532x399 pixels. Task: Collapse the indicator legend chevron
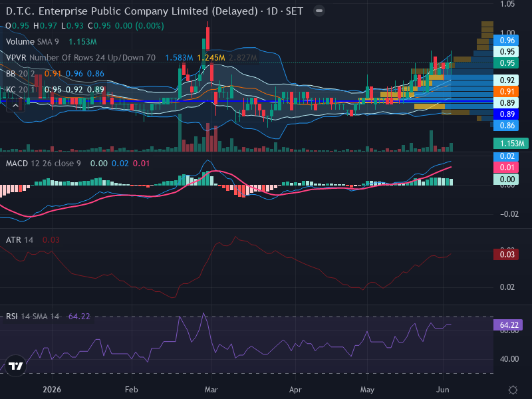point(15,106)
